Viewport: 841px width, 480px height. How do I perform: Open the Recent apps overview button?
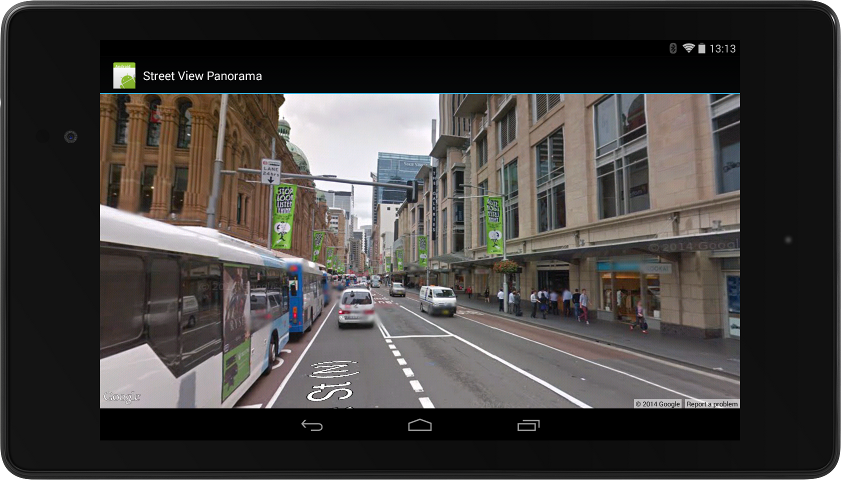pos(528,425)
